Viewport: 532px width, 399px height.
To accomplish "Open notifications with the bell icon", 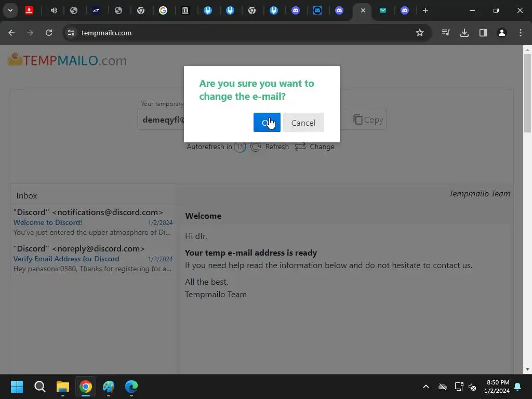I will tap(518, 387).
